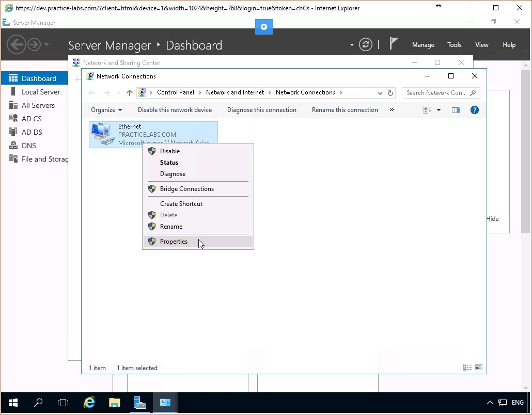Refresh the Network Connections folder view

[390, 92]
